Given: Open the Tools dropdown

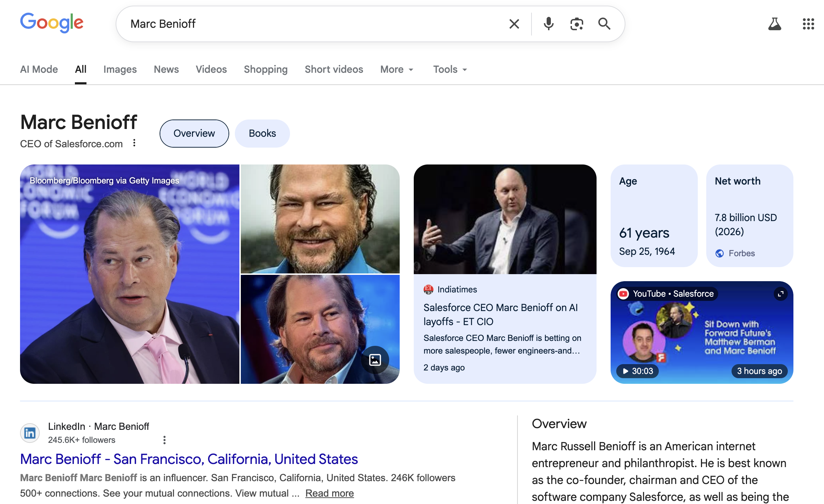Looking at the screenshot, I should (x=450, y=69).
